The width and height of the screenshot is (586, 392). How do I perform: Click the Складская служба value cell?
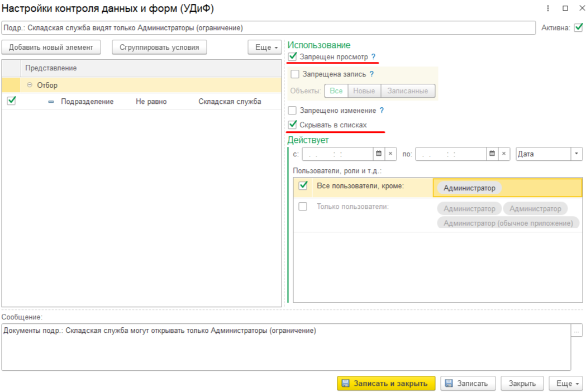click(230, 101)
